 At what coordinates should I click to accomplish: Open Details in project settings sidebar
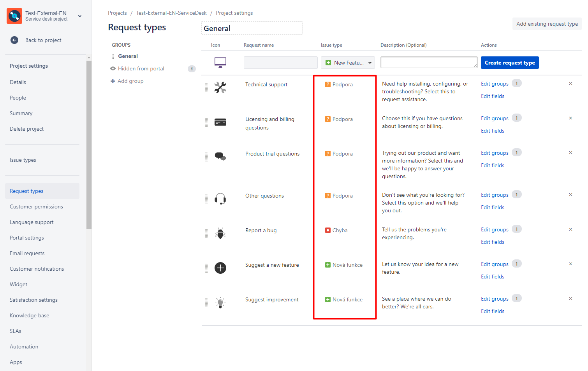tap(18, 82)
